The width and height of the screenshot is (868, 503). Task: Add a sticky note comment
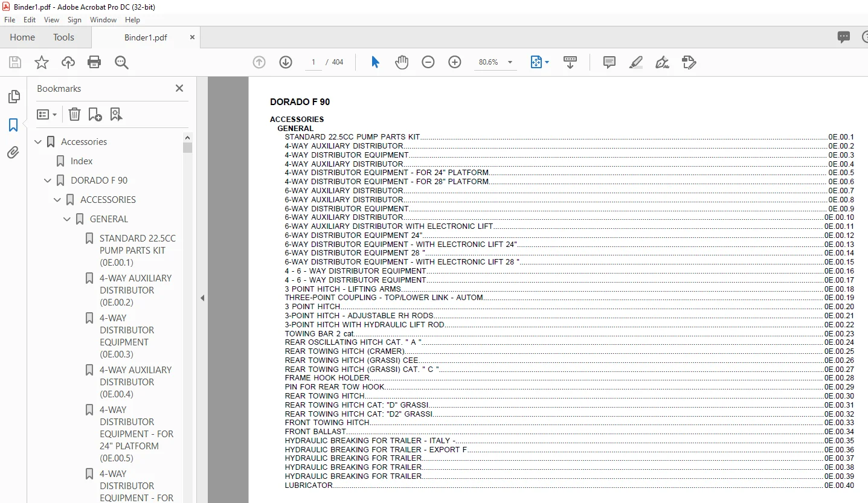pos(609,62)
